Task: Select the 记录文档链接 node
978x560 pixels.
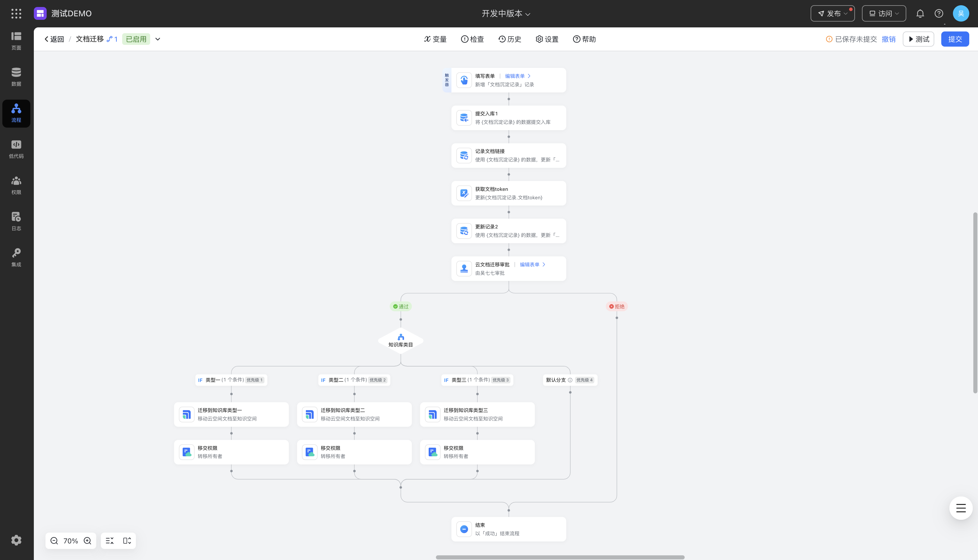Action: [x=509, y=155]
